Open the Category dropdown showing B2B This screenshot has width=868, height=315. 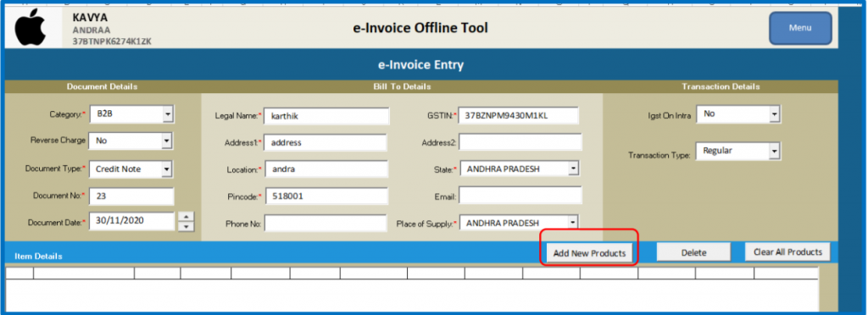[168, 114]
